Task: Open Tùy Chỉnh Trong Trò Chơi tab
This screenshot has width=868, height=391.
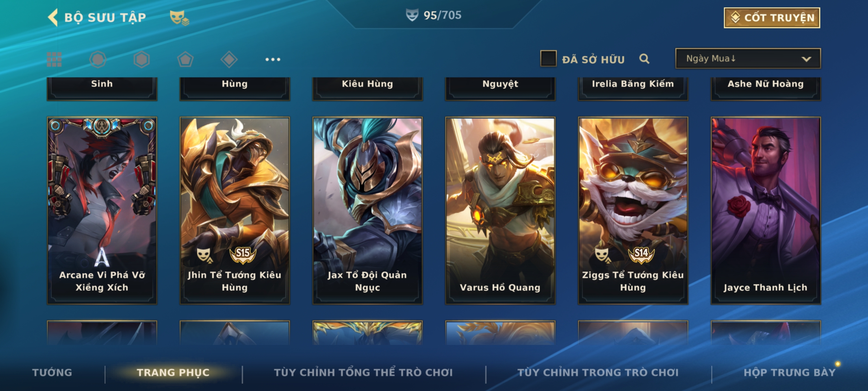Action: (x=598, y=372)
